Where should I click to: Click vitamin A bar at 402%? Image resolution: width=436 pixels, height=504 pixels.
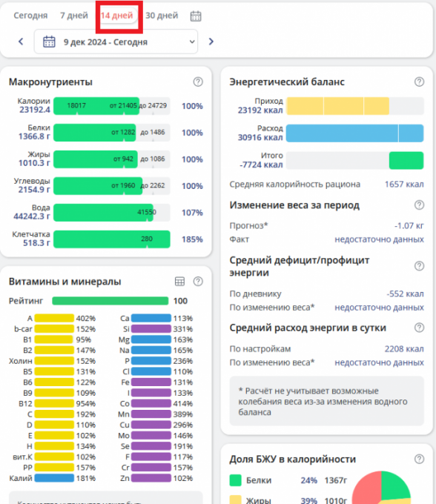click(x=54, y=318)
